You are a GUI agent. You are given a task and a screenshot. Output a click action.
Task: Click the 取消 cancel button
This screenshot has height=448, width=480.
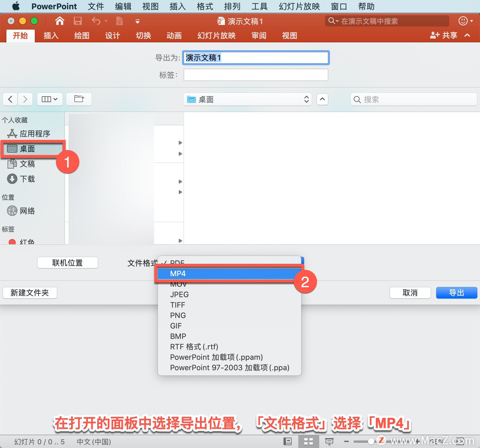click(410, 293)
